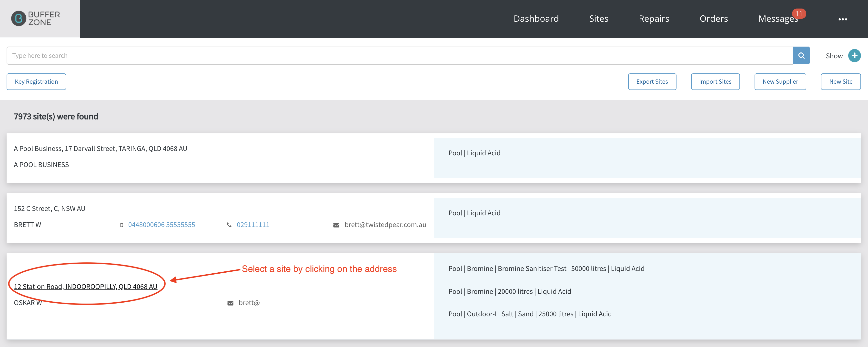Select the 12 Station Road address link

tap(86, 286)
